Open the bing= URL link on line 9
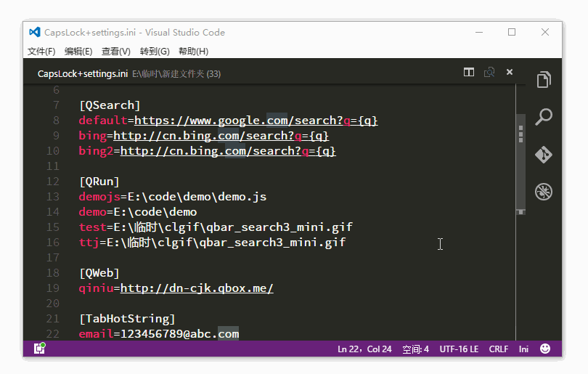This screenshot has height=374, width=588. click(221, 136)
